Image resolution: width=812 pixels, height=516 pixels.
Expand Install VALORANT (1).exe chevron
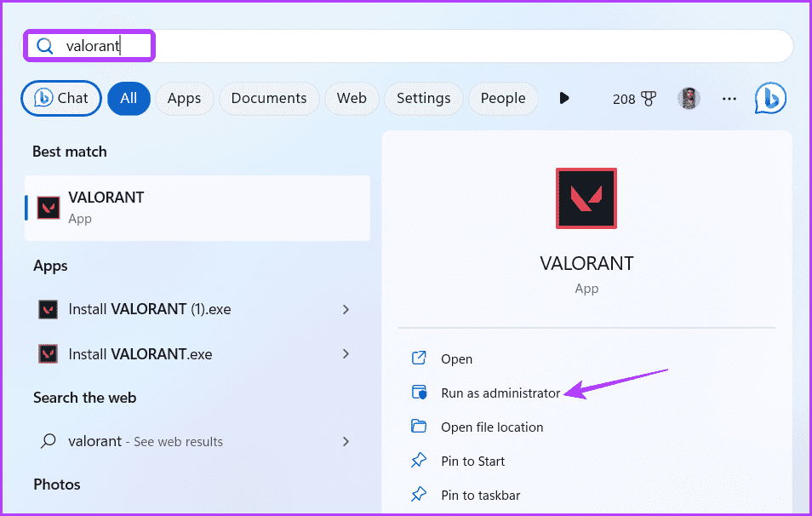pos(346,309)
